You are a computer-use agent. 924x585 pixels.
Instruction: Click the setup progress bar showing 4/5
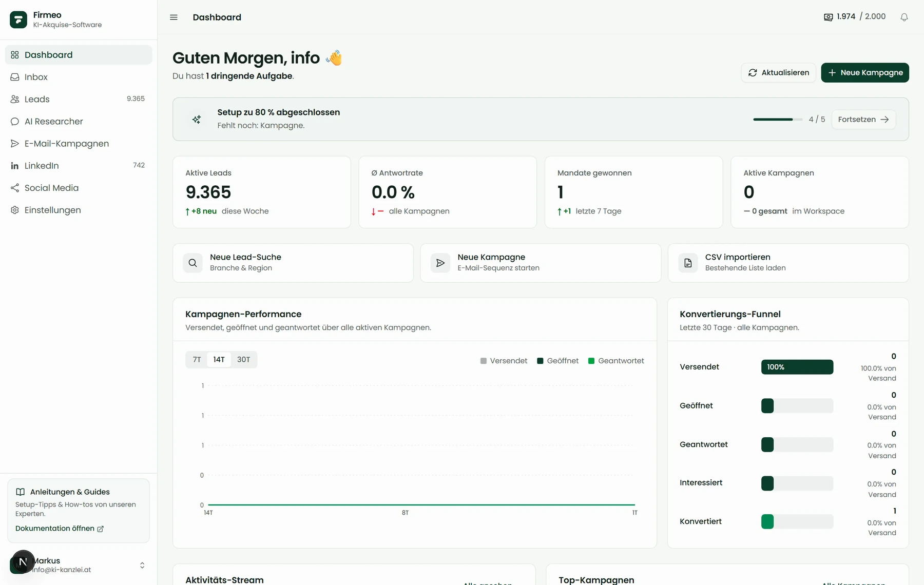click(778, 119)
